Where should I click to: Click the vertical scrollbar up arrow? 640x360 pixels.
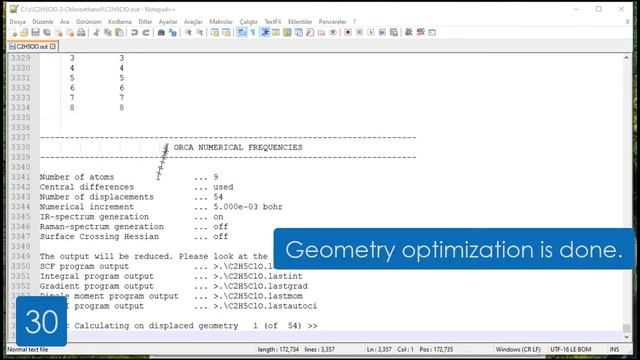click(x=626, y=58)
